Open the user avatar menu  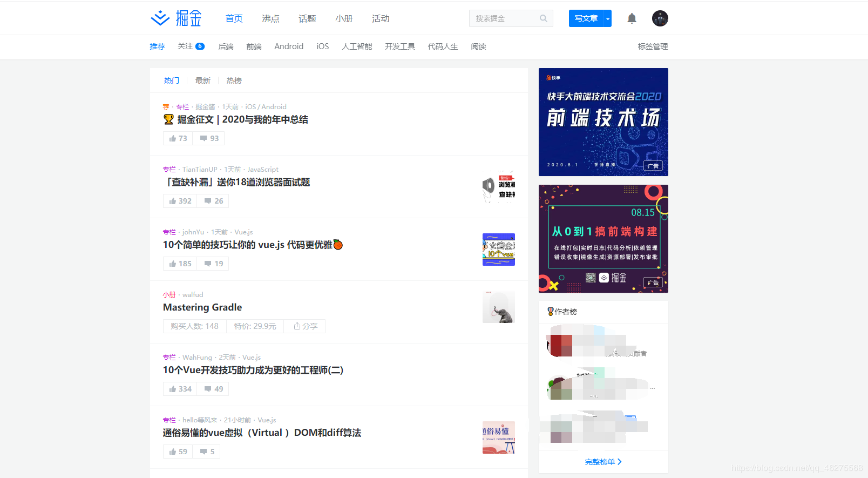[x=660, y=18]
